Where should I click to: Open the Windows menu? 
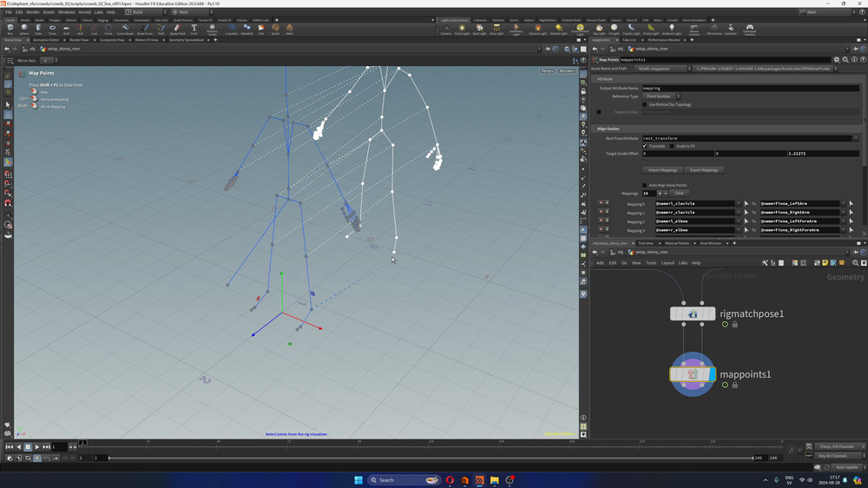(x=67, y=11)
